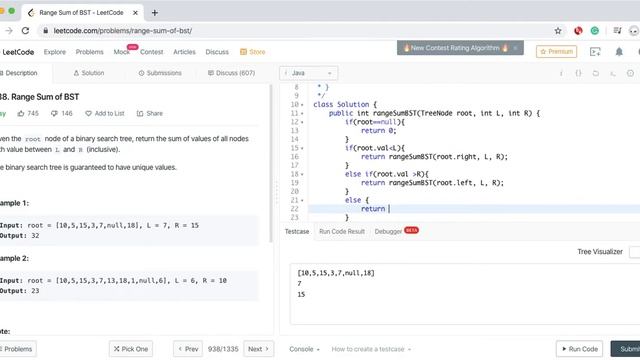Collapse code fold at line 11
The width and height of the screenshot is (640, 360).
[x=302, y=113]
